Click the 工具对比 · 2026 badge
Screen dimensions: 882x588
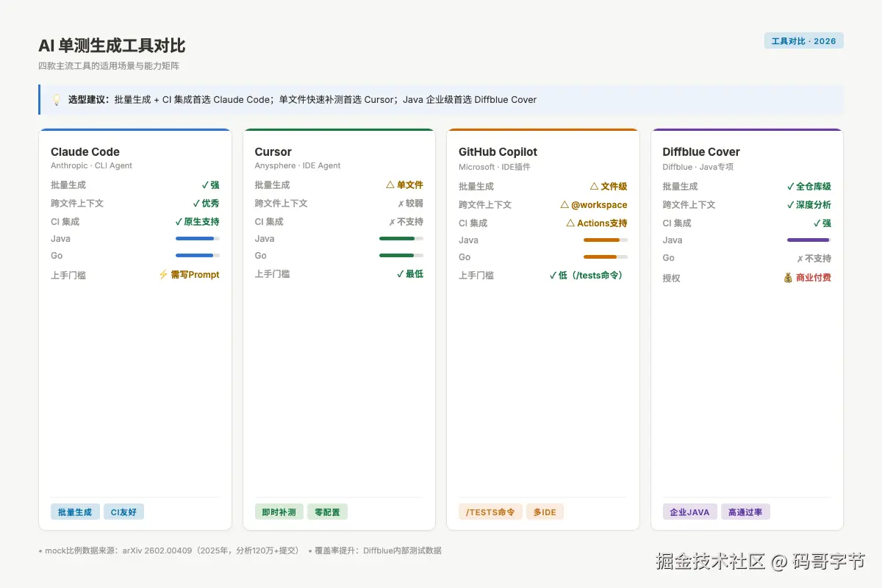point(803,41)
